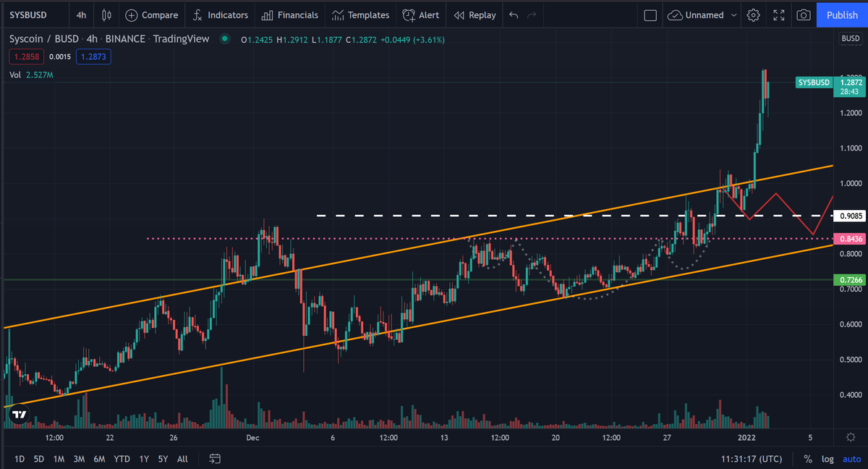Open the candlestick chart style menu
Screen dimensions: 868x469
(107, 14)
